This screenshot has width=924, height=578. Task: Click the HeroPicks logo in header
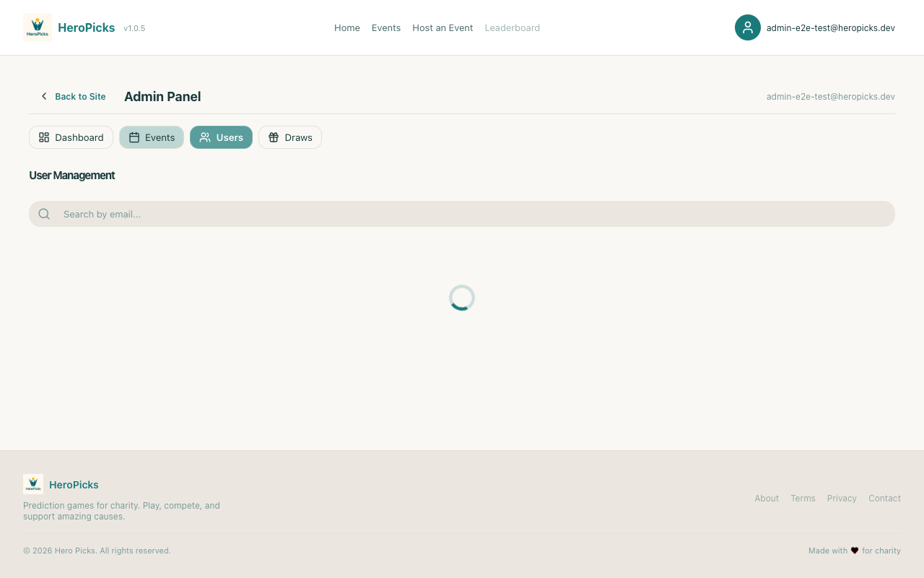[x=38, y=27]
